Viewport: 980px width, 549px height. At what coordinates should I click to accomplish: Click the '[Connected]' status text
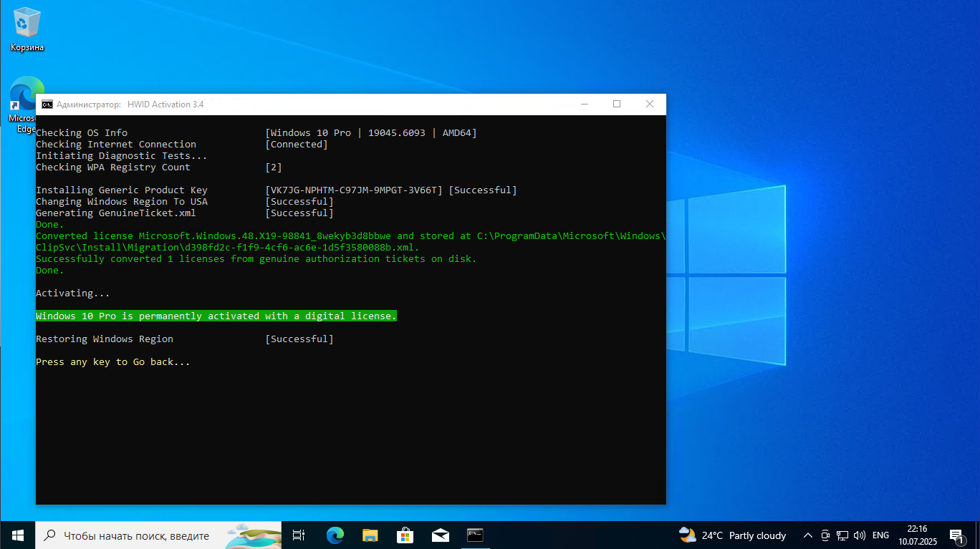pyautogui.click(x=297, y=145)
